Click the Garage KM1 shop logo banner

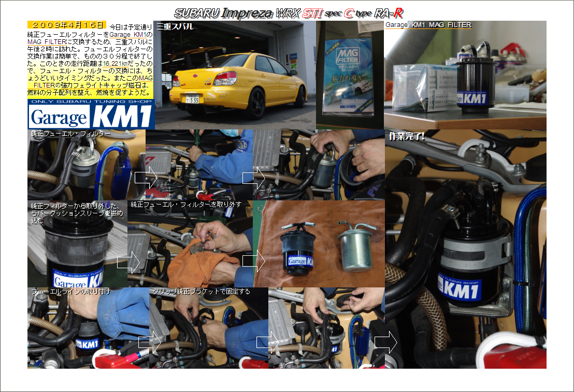point(91,114)
